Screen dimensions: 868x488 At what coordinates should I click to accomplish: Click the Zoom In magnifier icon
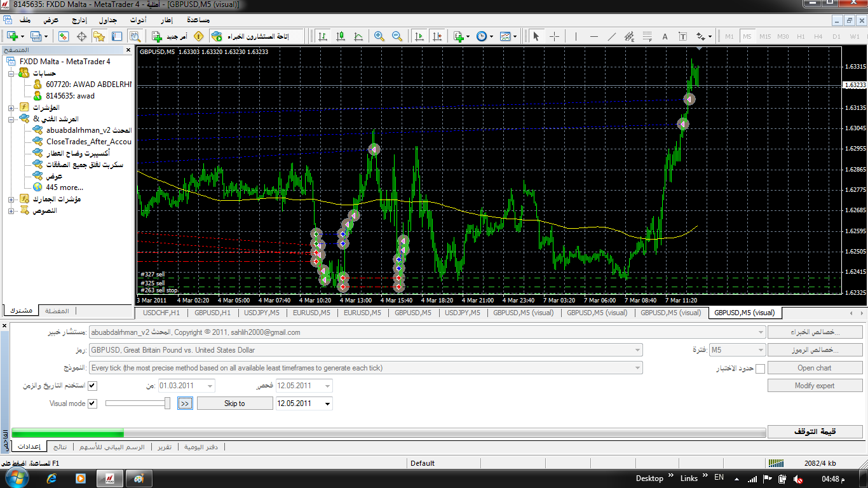(x=379, y=36)
